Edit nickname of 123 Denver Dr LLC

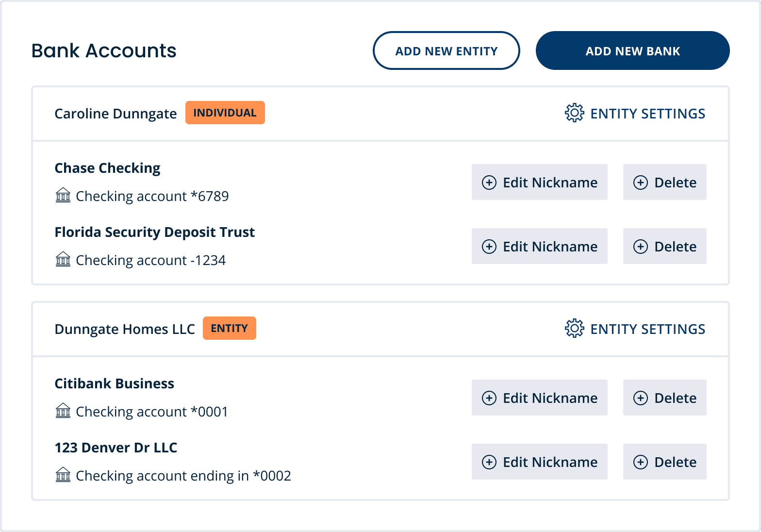click(x=540, y=462)
